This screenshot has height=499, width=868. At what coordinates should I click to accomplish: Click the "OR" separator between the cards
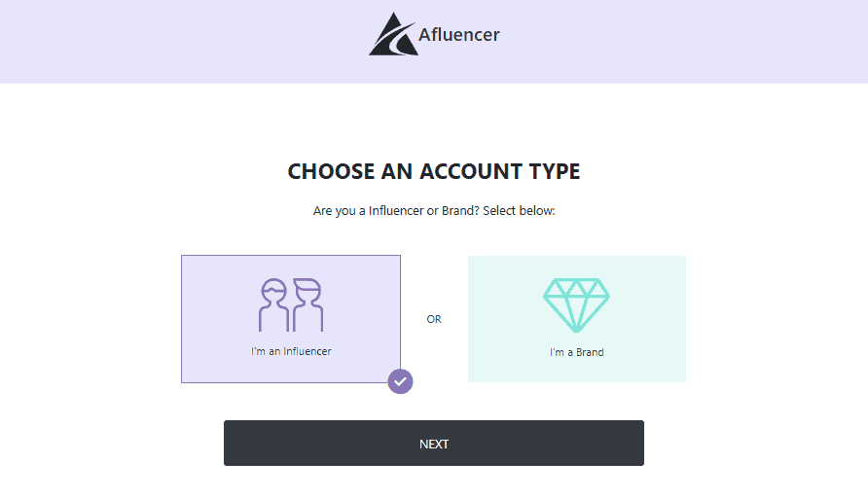tap(434, 319)
